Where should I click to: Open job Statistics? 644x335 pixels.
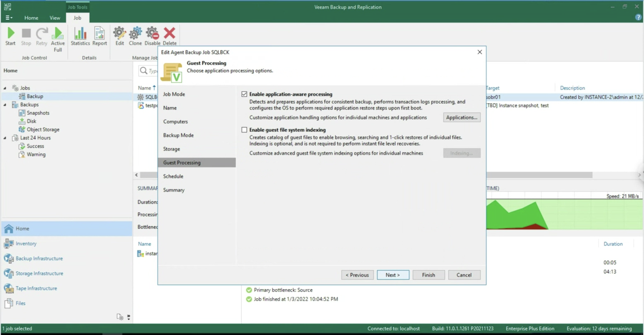point(80,36)
